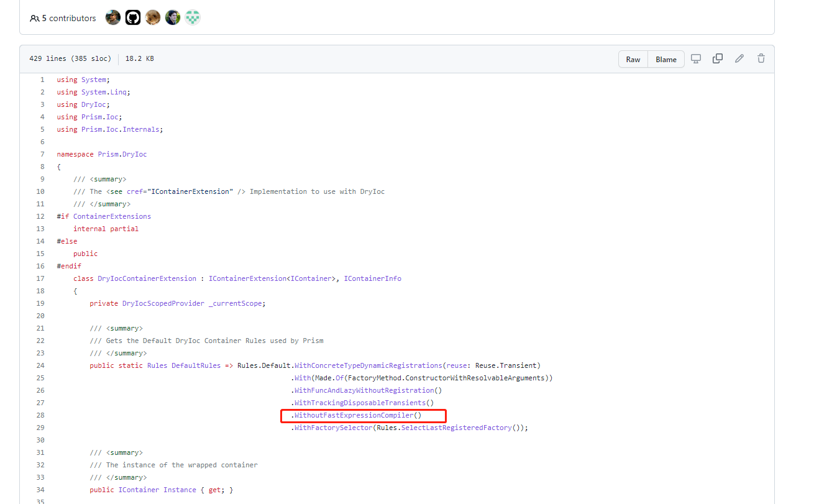Click the contributors people icon
The image size is (814, 504).
pyautogui.click(x=34, y=18)
